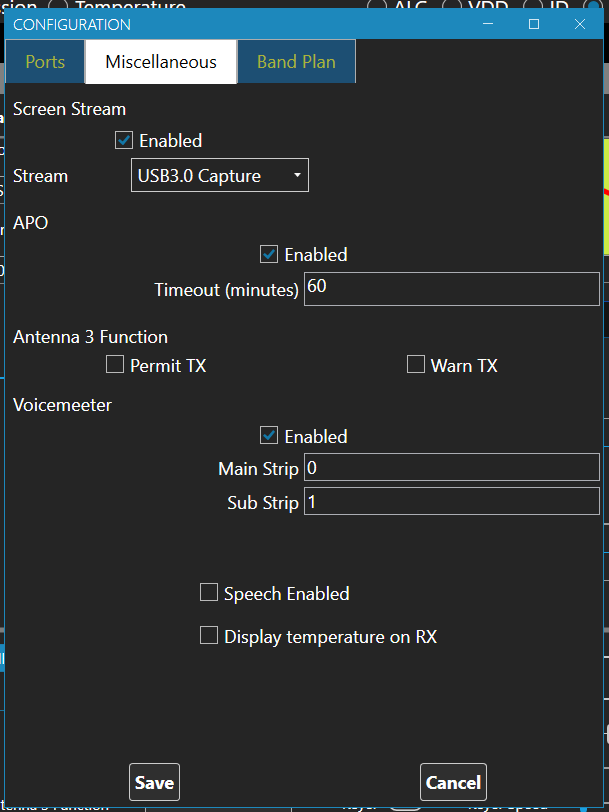Check Display temperature on RX
Viewport: 609px width, 812px height.
(209, 635)
